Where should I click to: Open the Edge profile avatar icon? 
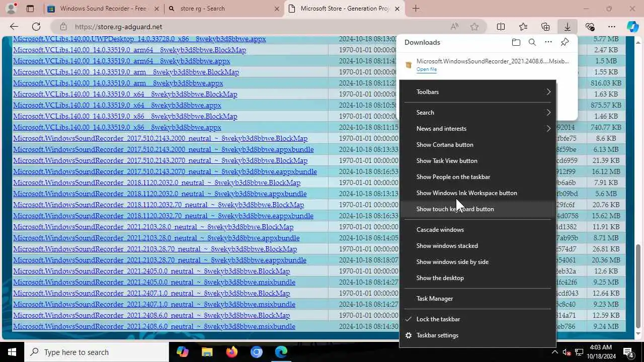11,9
